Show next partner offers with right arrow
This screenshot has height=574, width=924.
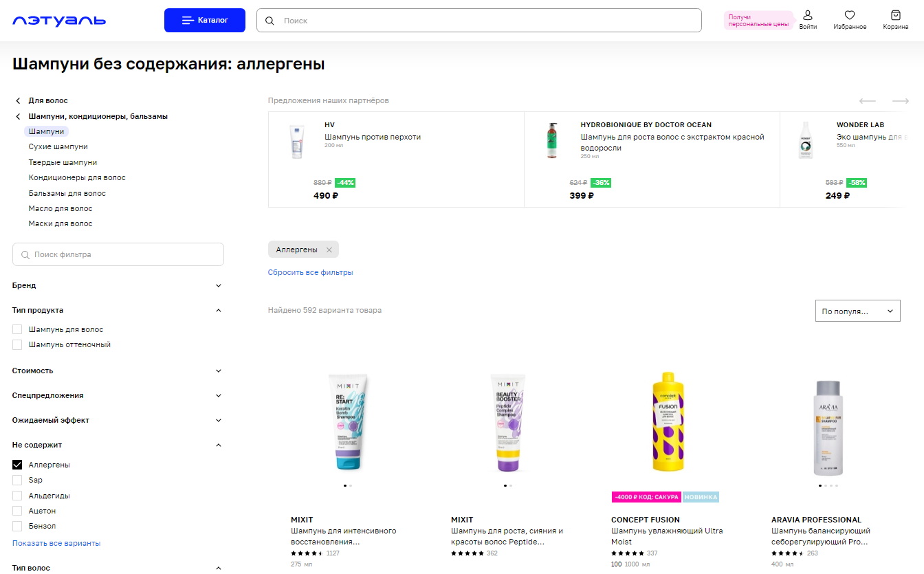tap(901, 101)
